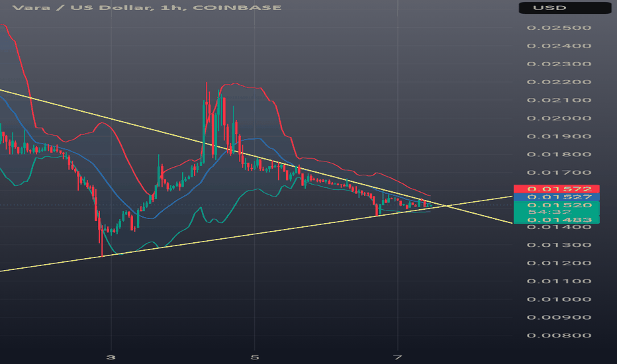Image resolution: width=617 pixels, height=364 pixels.
Task: Click the 0.02400 price axis label
Action: (559, 46)
